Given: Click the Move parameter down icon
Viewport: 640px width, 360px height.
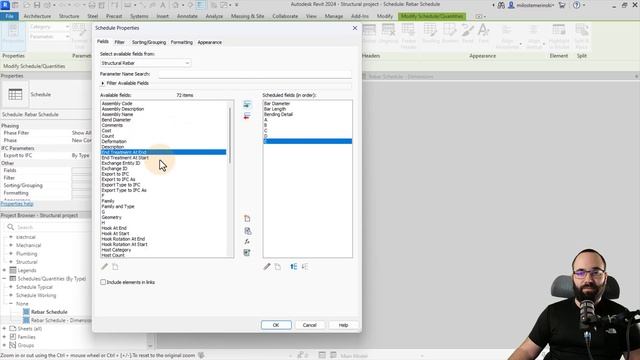Looking at the screenshot, I should (x=305, y=267).
